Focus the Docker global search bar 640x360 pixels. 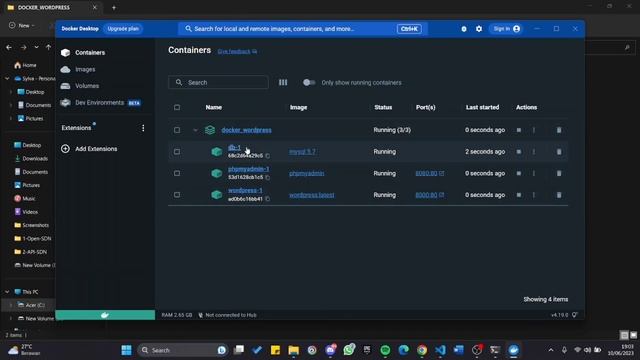302,29
